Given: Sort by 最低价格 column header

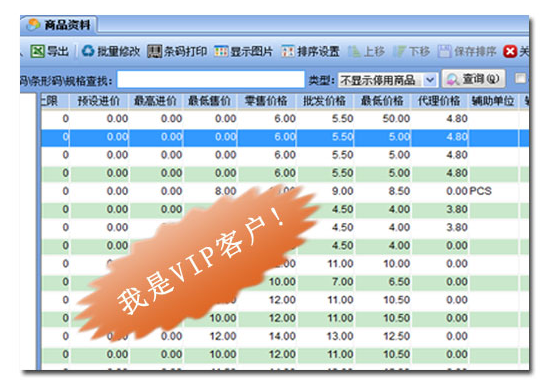Looking at the screenshot, I should [382, 101].
